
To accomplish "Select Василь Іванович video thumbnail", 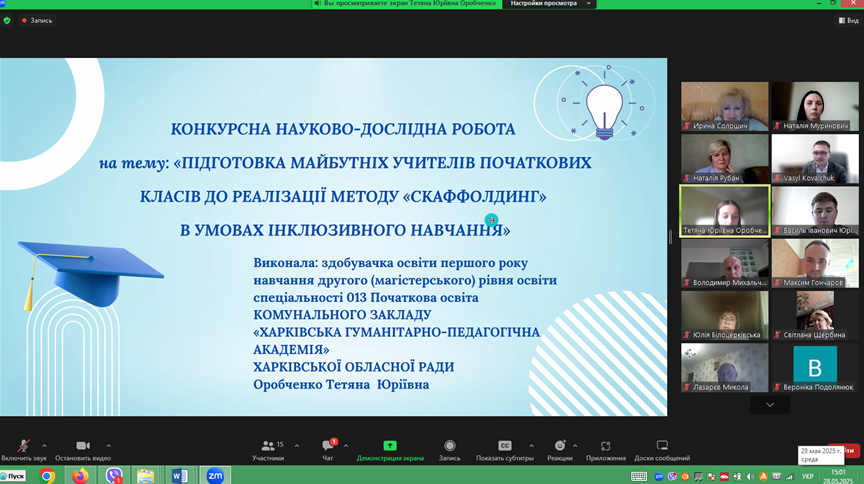I will tap(815, 211).
